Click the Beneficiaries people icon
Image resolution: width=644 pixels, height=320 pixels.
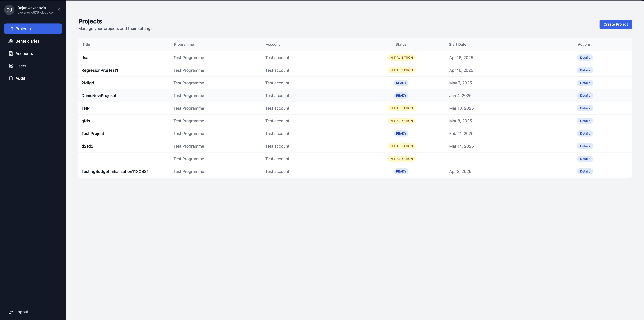pyautogui.click(x=11, y=41)
